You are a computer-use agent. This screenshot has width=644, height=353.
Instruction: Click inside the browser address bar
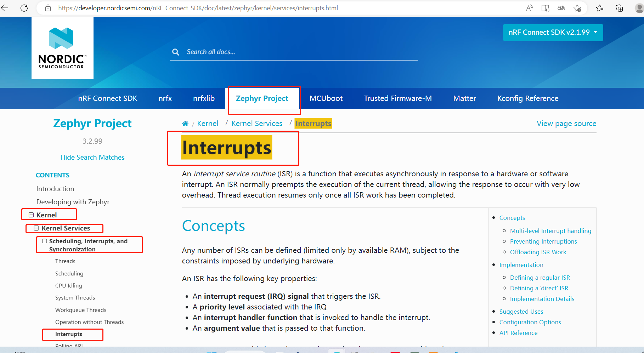click(198, 8)
